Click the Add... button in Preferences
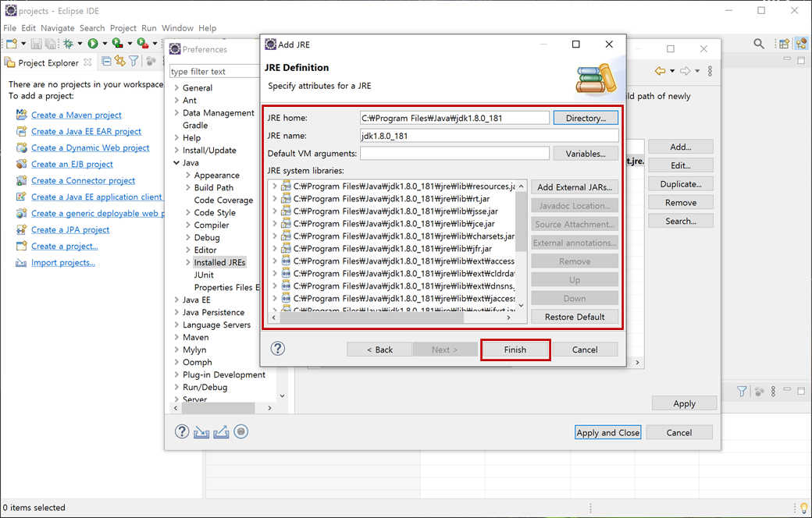 (x=681, y=147)
